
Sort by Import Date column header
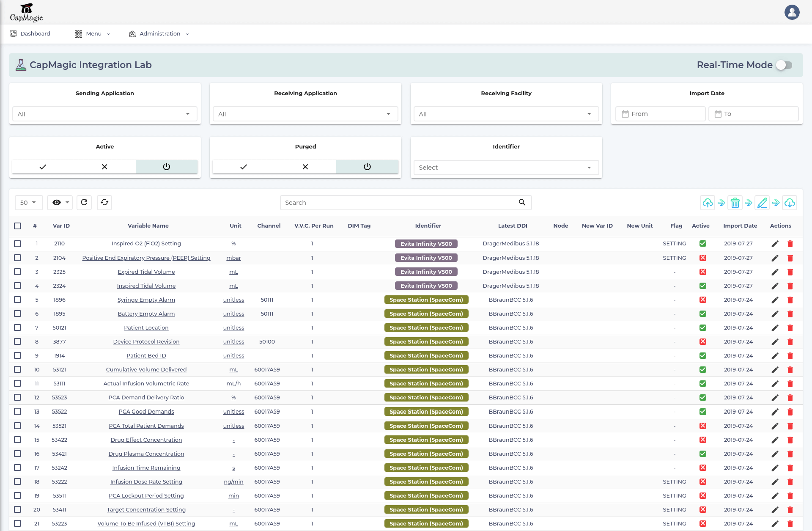pos(740,226)
